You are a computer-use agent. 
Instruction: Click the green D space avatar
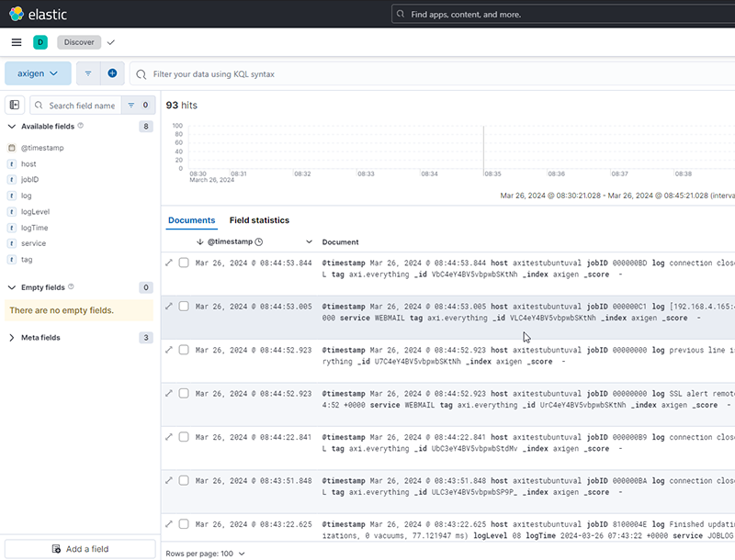[40, 42]
